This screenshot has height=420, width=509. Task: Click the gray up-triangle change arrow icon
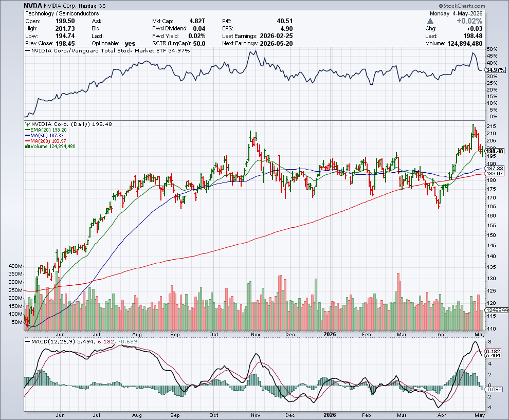tap(430, 21)
